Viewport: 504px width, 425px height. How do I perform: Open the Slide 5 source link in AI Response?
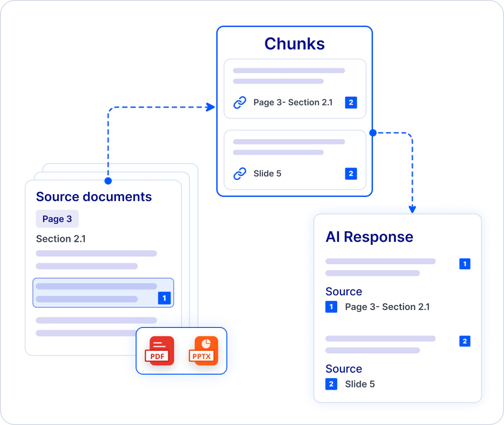coord(360,384)
